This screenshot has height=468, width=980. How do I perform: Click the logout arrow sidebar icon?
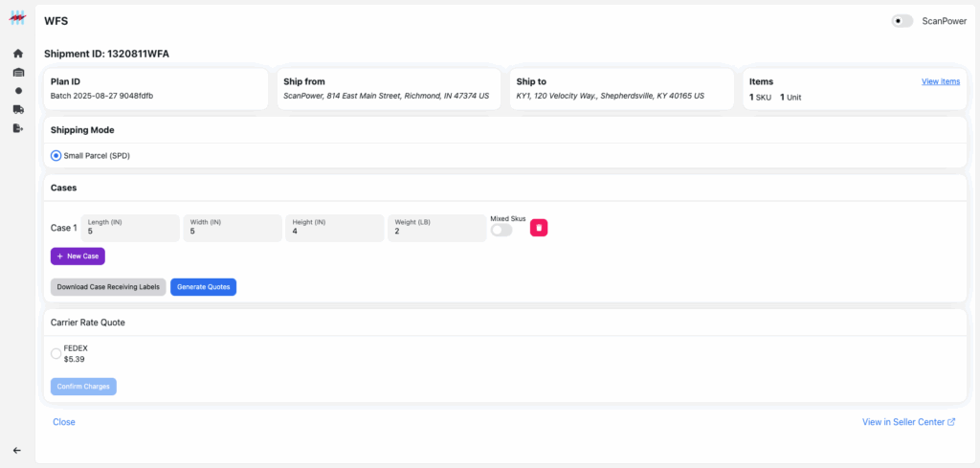[18, 128]
